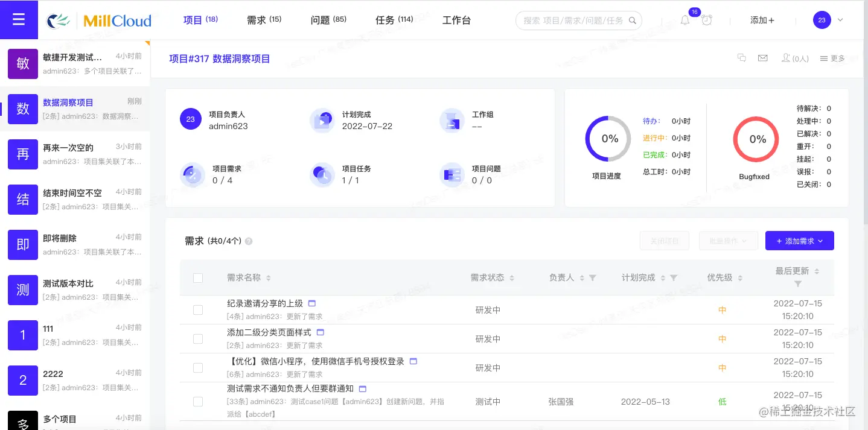868x430 pixels.
Task: Open the 项目#317 数据洞察项目 link
Action: 219,58
